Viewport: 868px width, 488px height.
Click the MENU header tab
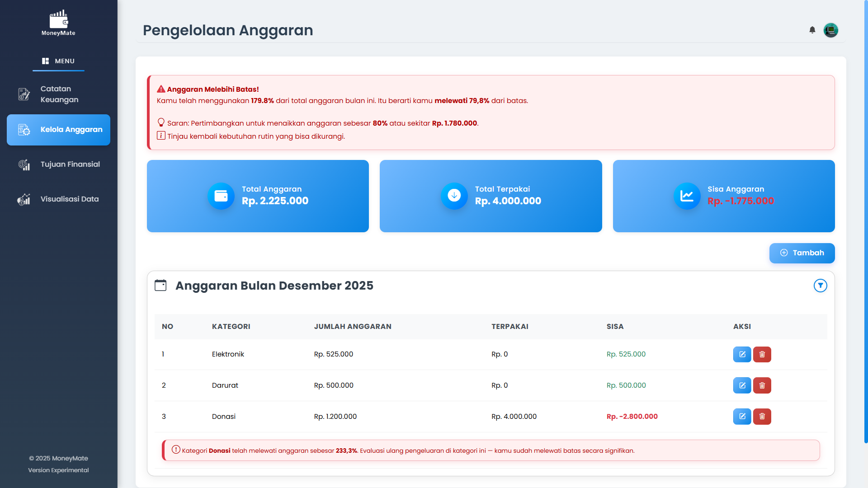[58, 61]
